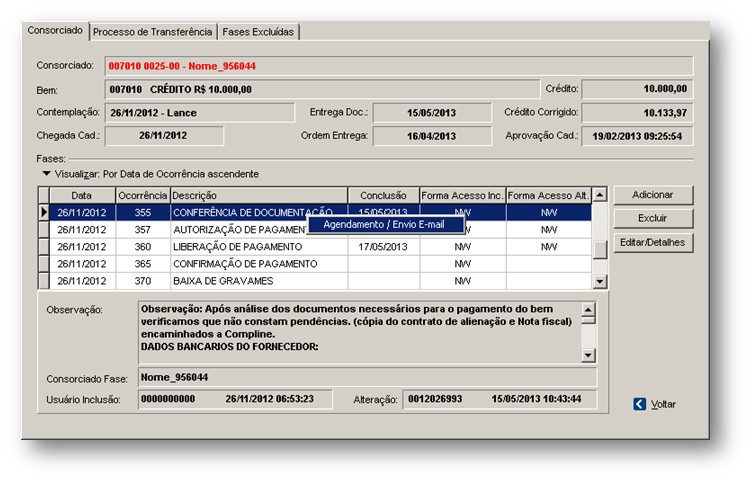The height and width of the screenshot is (482, 752).
Task: Click the Descrição column header
Action: point(258,196)
